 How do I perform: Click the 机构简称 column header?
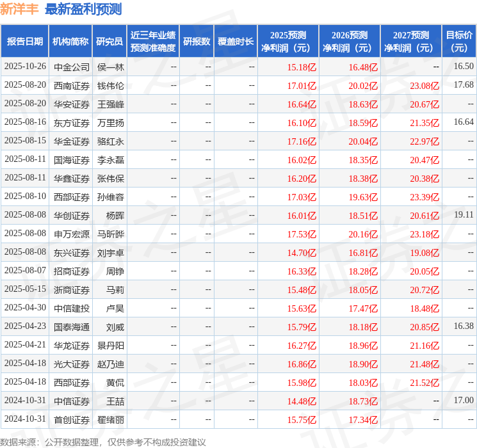point(70,42)
